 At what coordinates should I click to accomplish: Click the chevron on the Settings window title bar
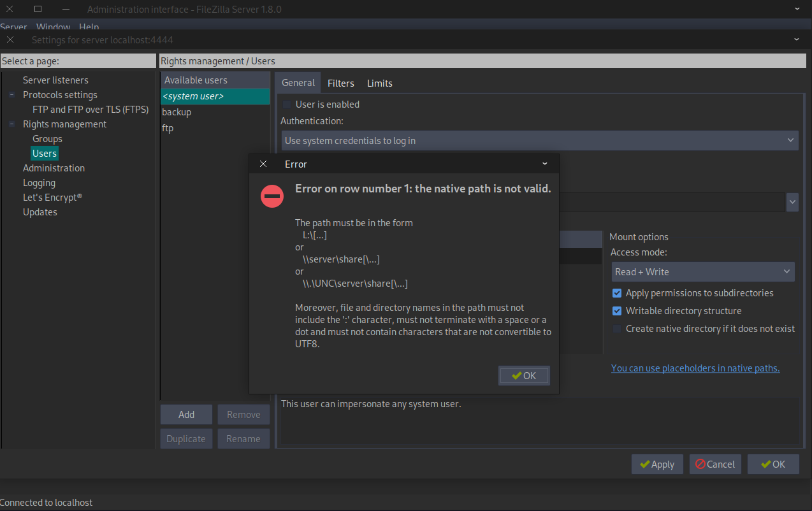point(796,39)
